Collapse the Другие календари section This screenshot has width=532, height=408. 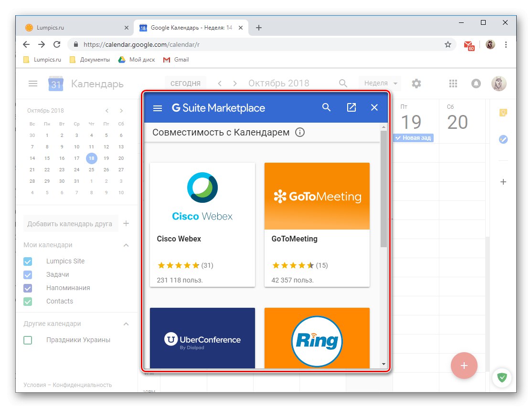(x=126, y=324)
